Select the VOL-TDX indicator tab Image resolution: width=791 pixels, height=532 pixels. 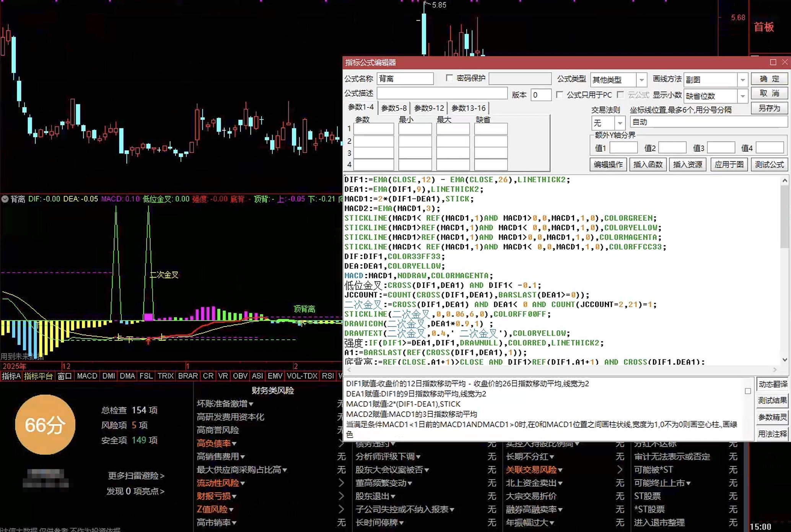point(302,376)
